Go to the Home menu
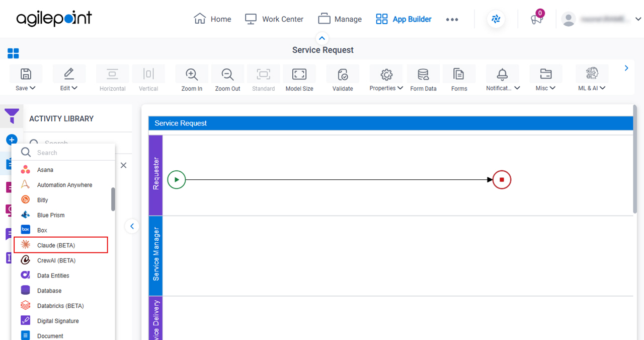Image resolution: width=644 pixels, height=340 pixels. tap(212, 19)
